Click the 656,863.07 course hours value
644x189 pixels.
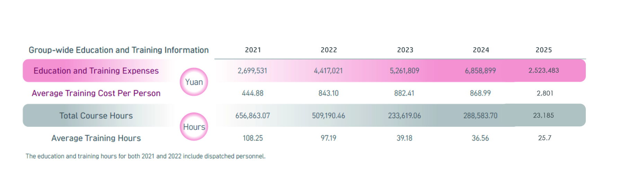(x=253, y=116)
